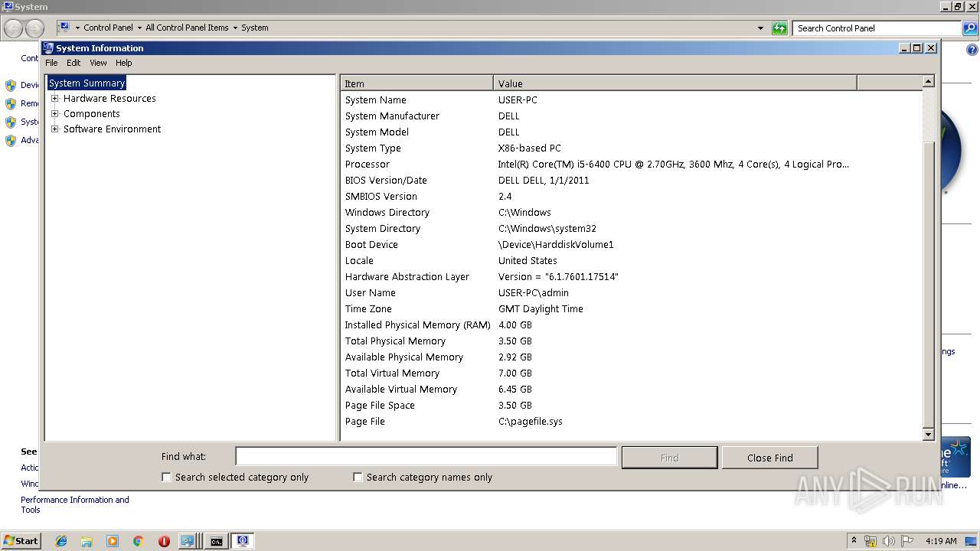980x551 pixels.
Task: Select the Installed Physical Memory (RAM) row
Action: pyautogui.click(x=632, y=324)
